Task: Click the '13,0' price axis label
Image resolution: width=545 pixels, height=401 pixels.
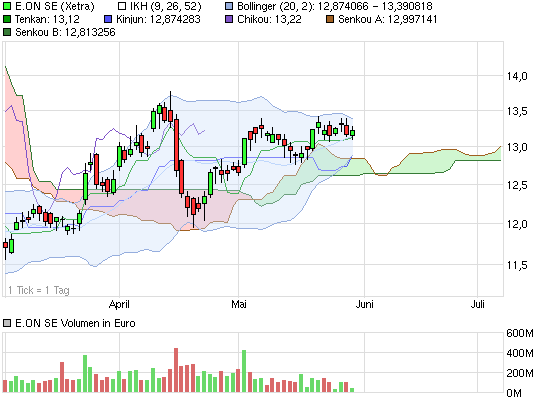Action: tap(517, 147)
